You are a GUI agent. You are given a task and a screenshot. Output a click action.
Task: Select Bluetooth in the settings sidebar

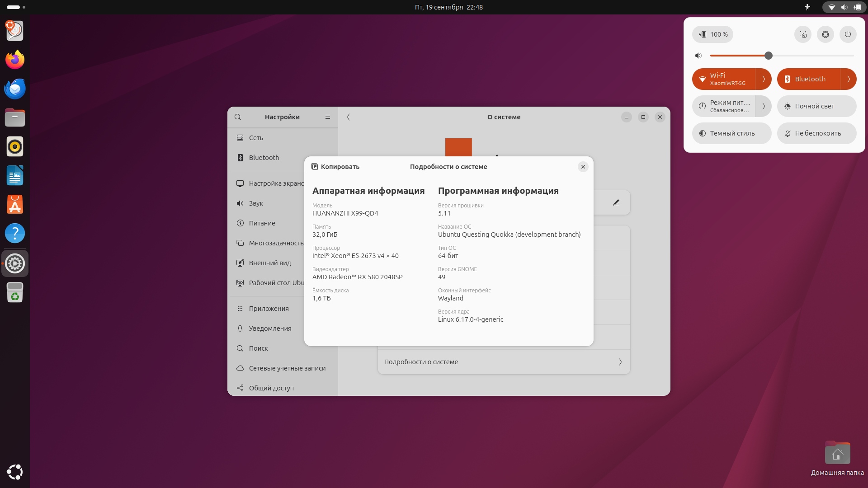(x=283, y=158)
